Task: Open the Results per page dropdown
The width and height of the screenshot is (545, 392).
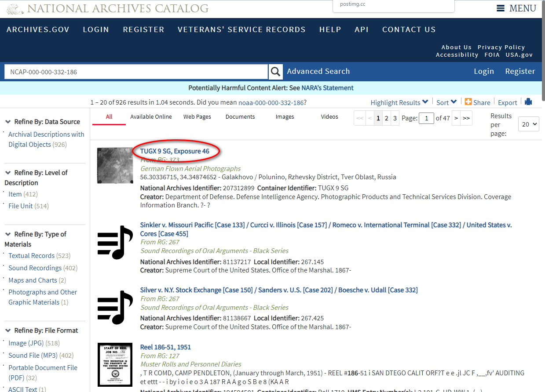Action: point(529,124)
